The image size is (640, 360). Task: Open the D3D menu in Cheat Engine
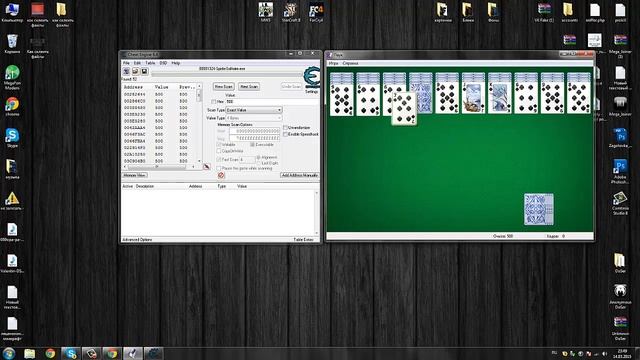click(163, 63)
